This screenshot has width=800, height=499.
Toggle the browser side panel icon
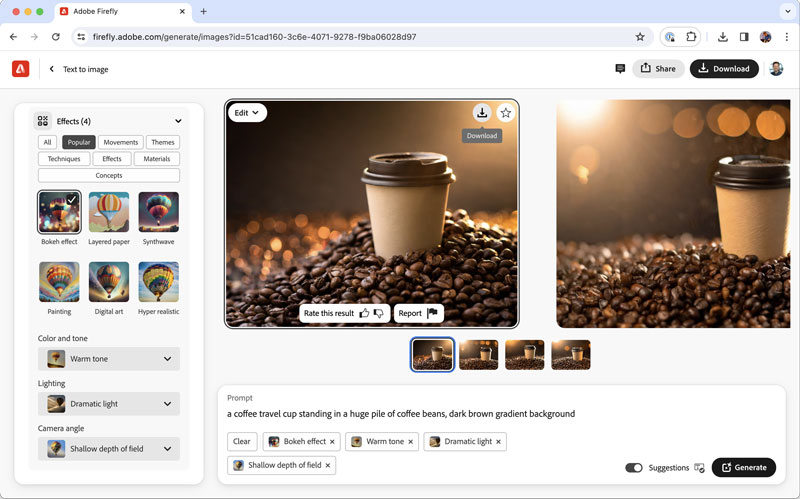coord(744,37)
